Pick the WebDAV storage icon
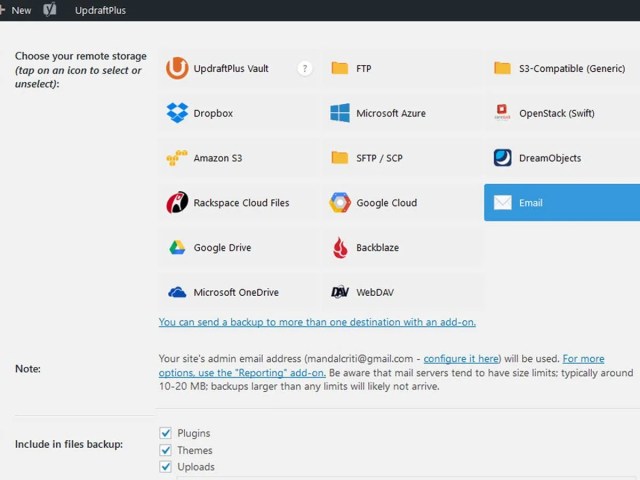 340,293
